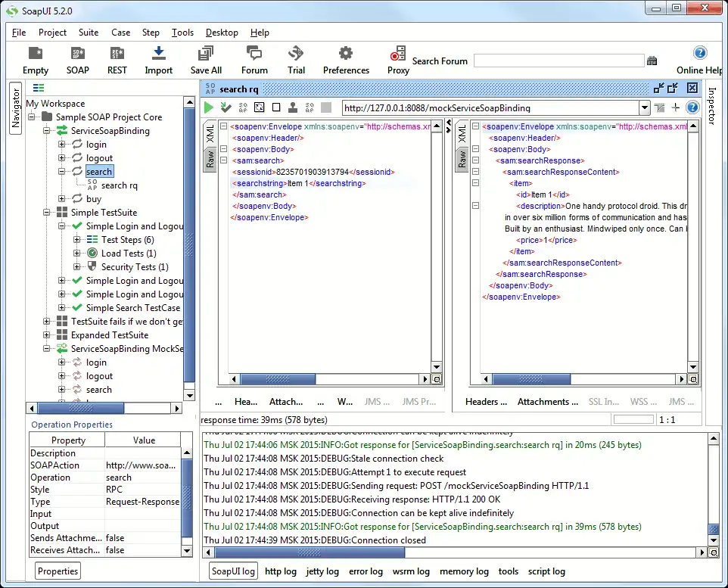The image size is (728, 588).
Task: Click in the Search Forum field
Action: (558, 61)
